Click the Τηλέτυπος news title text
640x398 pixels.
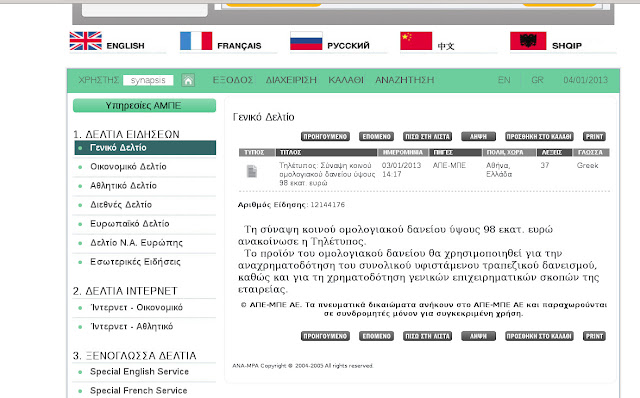pyautogui.click(x=327, y=174)
